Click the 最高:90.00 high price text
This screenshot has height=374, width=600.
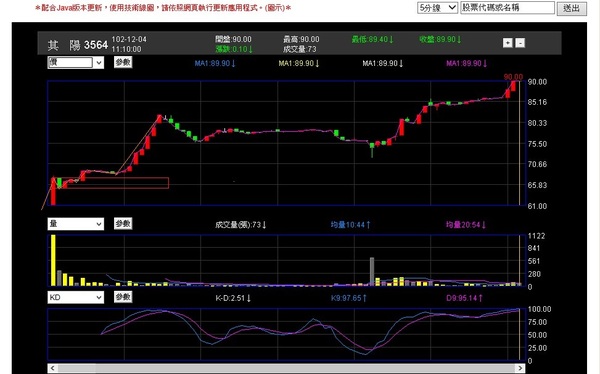[301, 39]
